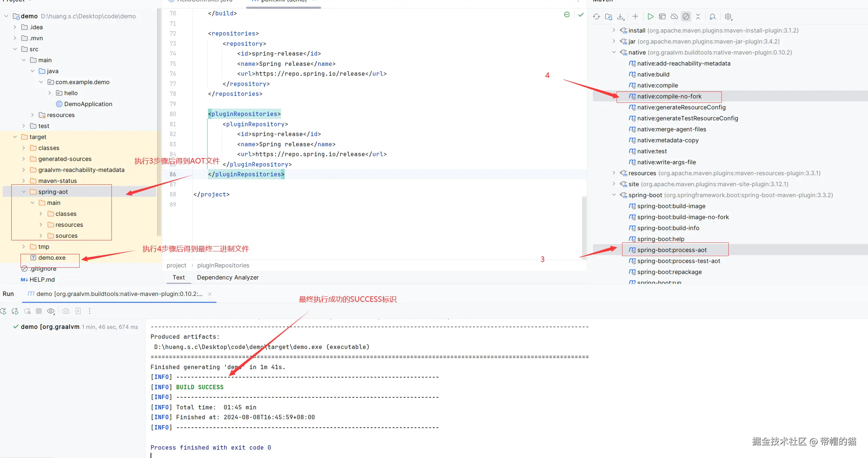Click the spring-boot:repackage goal
The image size is (868, 458).
(x=669, y=272)
